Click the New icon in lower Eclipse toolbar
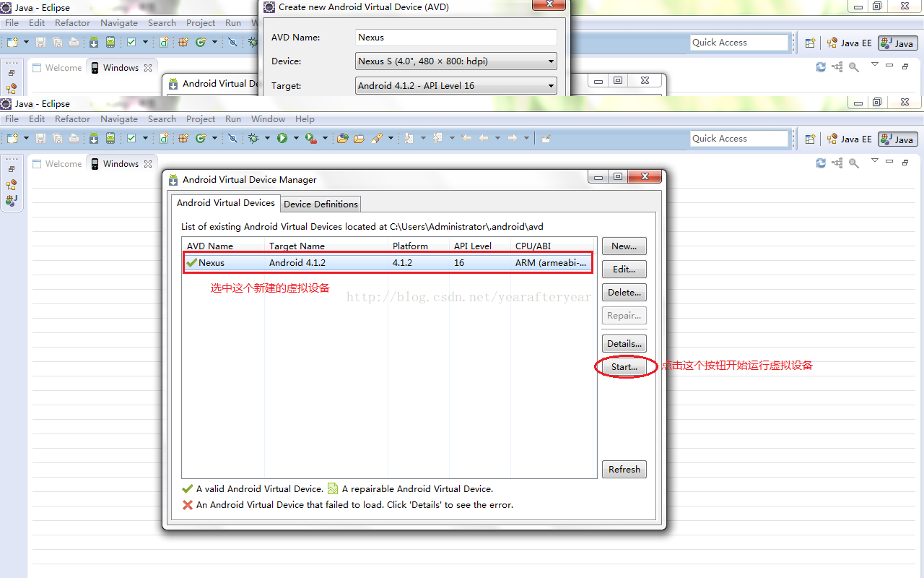Image resolution: width=924 pixels, height=578 pixels. pyautogui.click(x=12, y=138)
